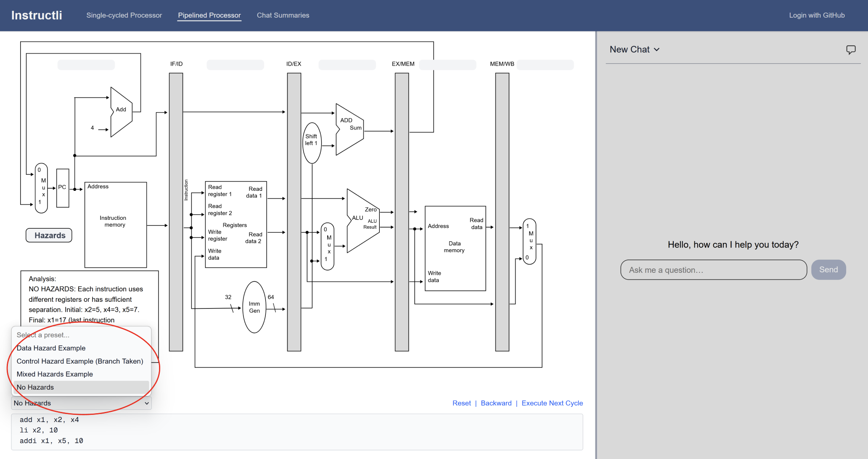
Task: Click the Instructli logo
Action: point(37,15)
